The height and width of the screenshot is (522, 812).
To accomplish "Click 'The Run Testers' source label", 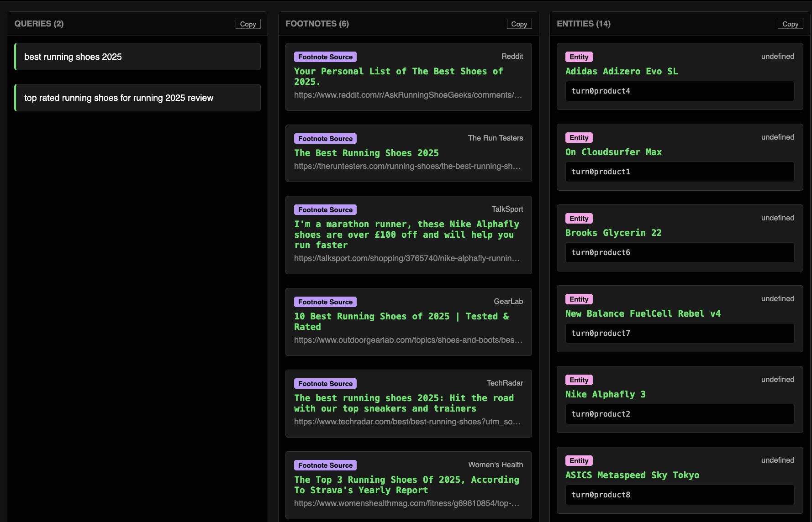I will pos(496,138).
